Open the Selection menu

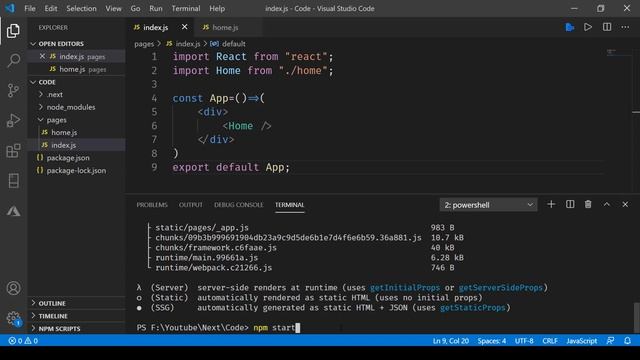(81, 8)
